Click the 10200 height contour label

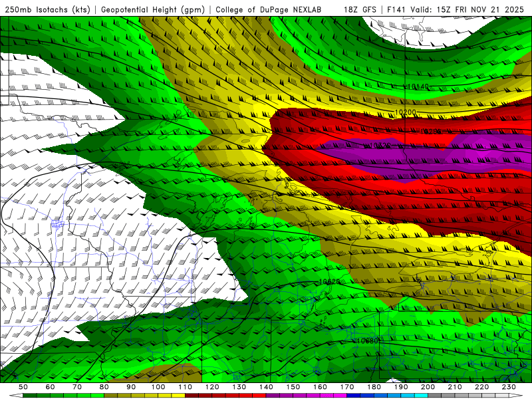[405, 112]
